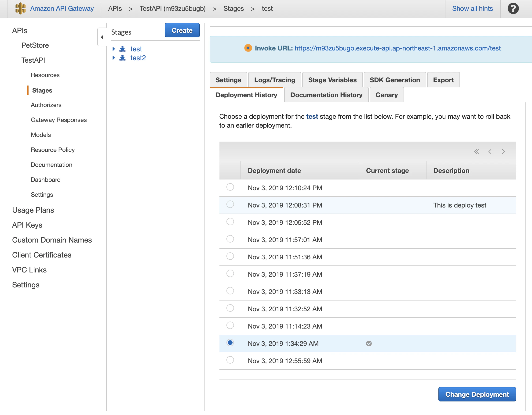Select the test2 stage in tree

click(x=138, y=58)
